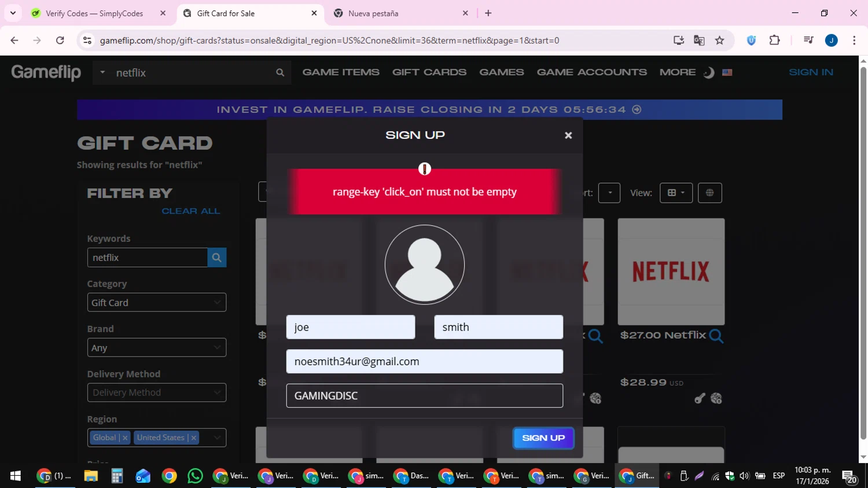The image size is (868, 488).
Task: Open WhatsApp from taskbar
Action: 195,476
